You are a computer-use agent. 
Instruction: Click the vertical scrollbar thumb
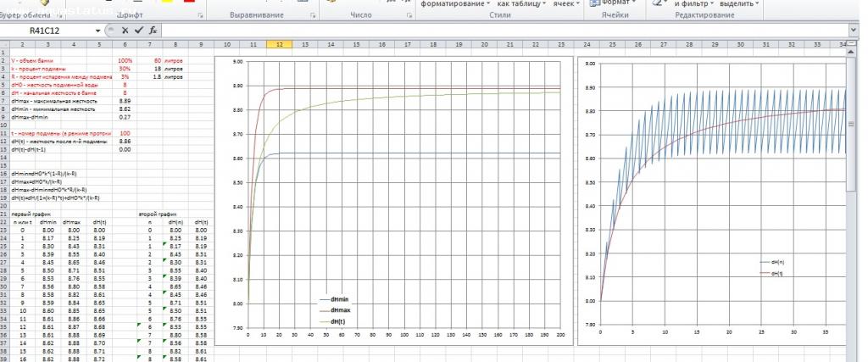pyautogui.click(x=852, y=123)
